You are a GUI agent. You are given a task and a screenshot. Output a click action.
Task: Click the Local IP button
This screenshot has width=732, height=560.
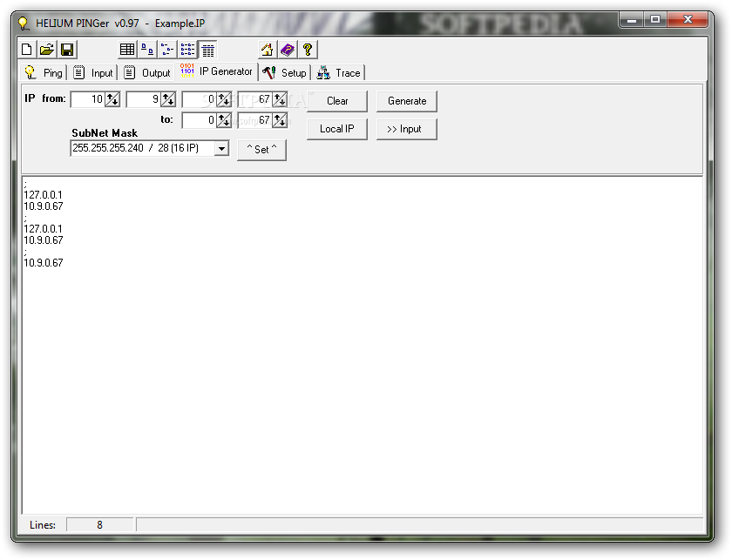coord(337,129)
